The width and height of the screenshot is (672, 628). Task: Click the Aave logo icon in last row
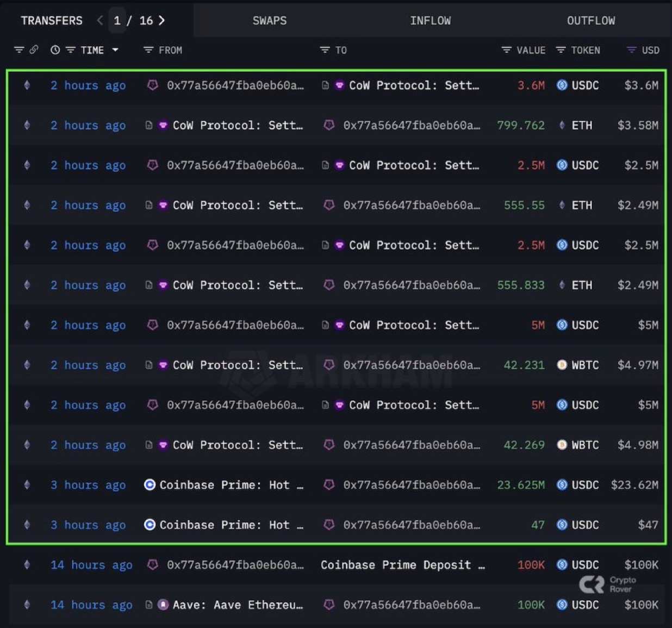point(163,605)
